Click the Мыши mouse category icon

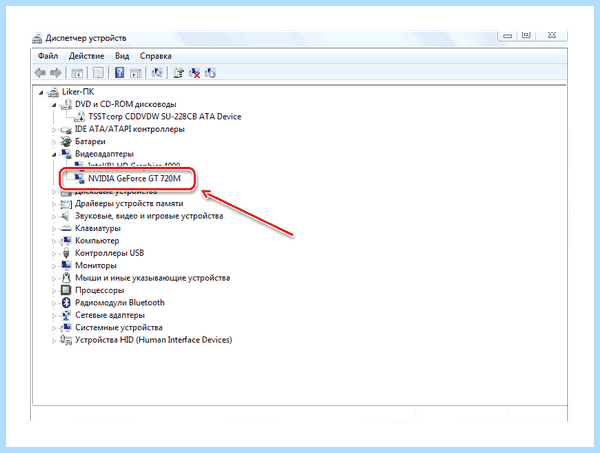click(x=66, y=278)
